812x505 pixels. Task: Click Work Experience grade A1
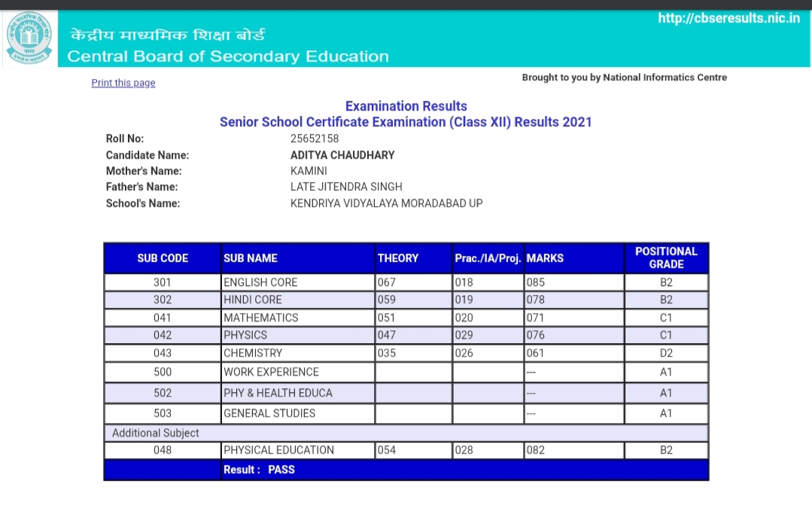667,373
